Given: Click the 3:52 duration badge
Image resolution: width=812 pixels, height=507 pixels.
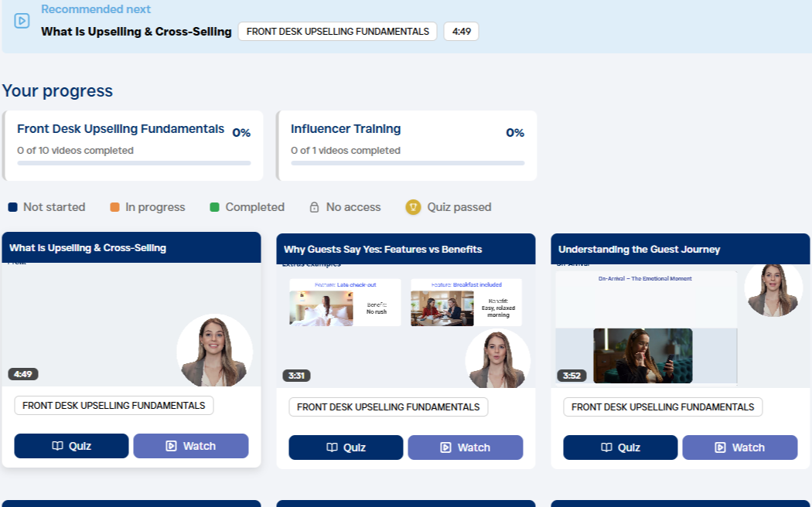Looking at the screenshot, I should click(571, 376).
